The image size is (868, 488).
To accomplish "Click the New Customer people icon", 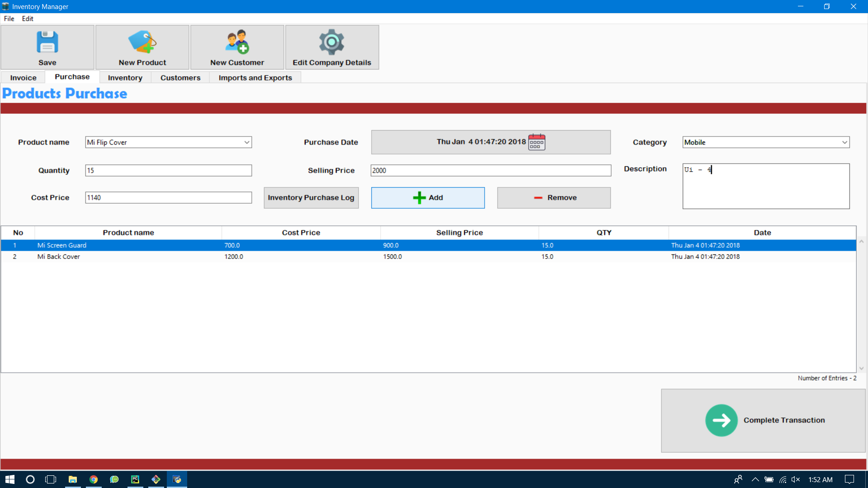I will coord(237,42).
